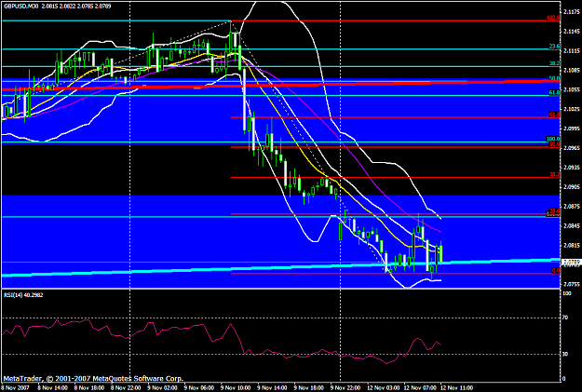
Task: Click the 2.1145 price axis label
Action: (571, 32)
